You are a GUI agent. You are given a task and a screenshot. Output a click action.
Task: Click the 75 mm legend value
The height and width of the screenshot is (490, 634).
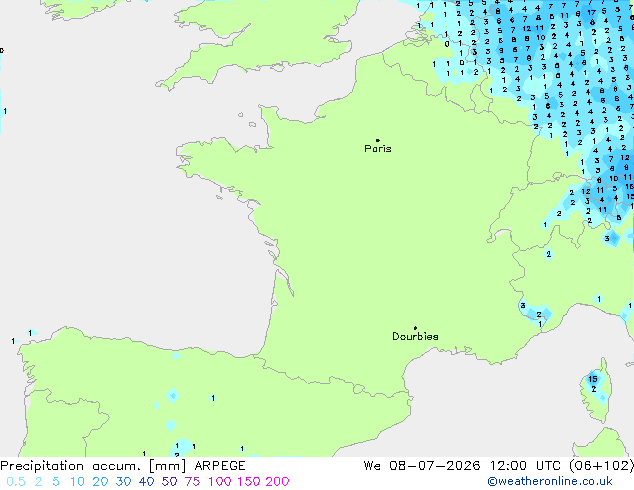tap(192, 482)
